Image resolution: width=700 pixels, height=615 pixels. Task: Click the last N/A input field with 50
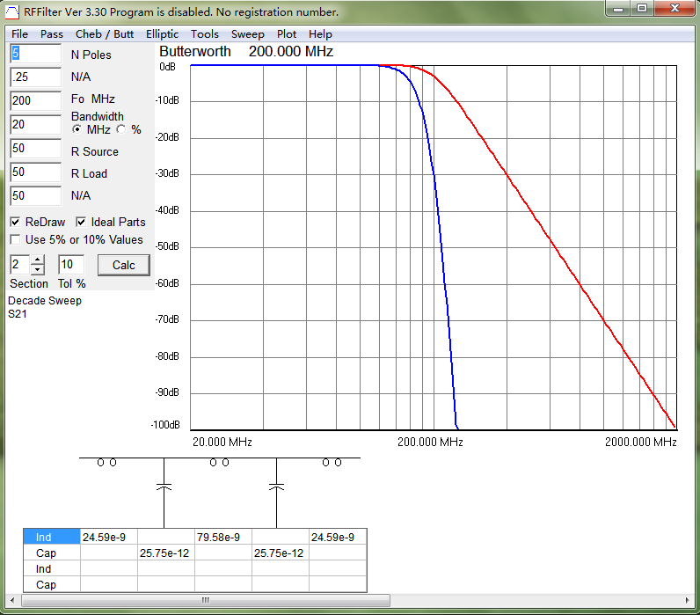36,195
